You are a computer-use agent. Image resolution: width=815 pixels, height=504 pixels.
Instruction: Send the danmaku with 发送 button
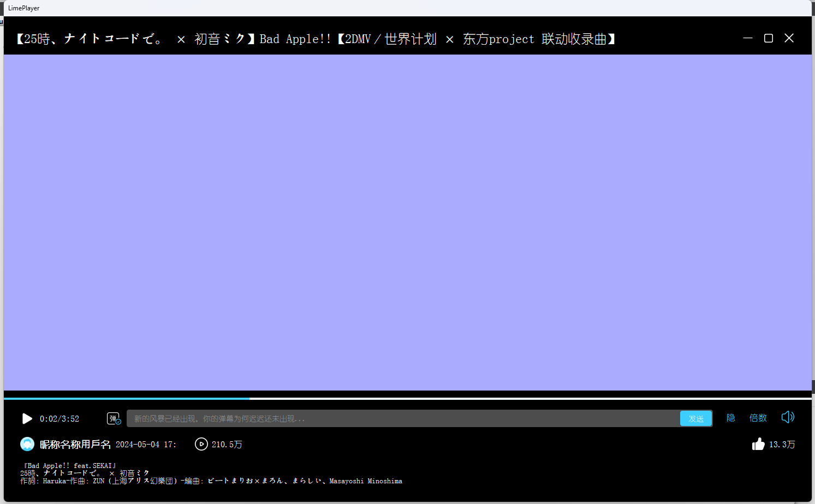pyautogui.click(x=696, y=418)
